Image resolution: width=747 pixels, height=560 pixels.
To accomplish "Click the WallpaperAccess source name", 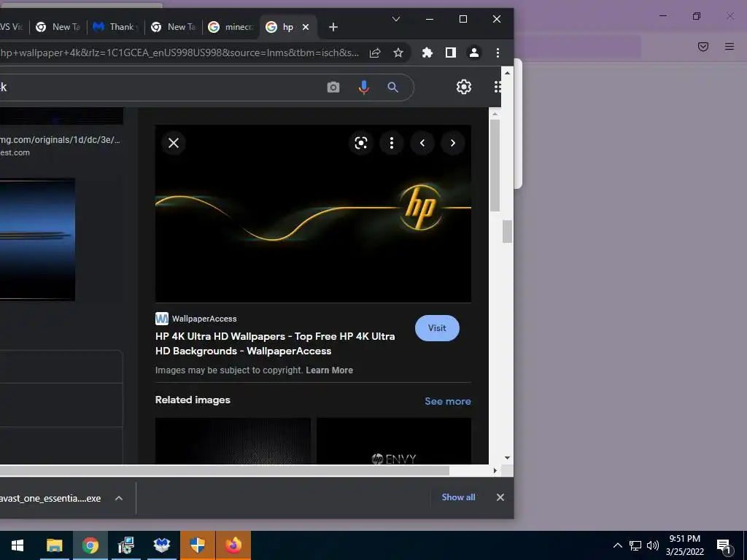I will tap(204, 319).
